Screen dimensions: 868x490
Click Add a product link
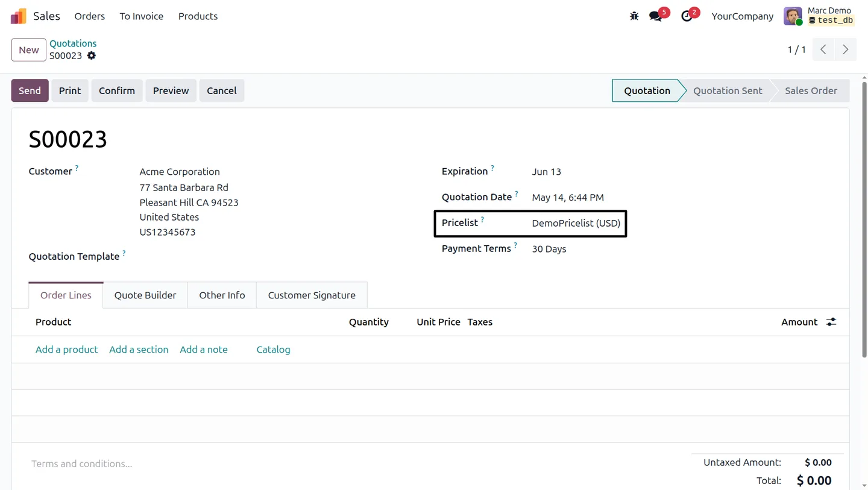[66, 350]
